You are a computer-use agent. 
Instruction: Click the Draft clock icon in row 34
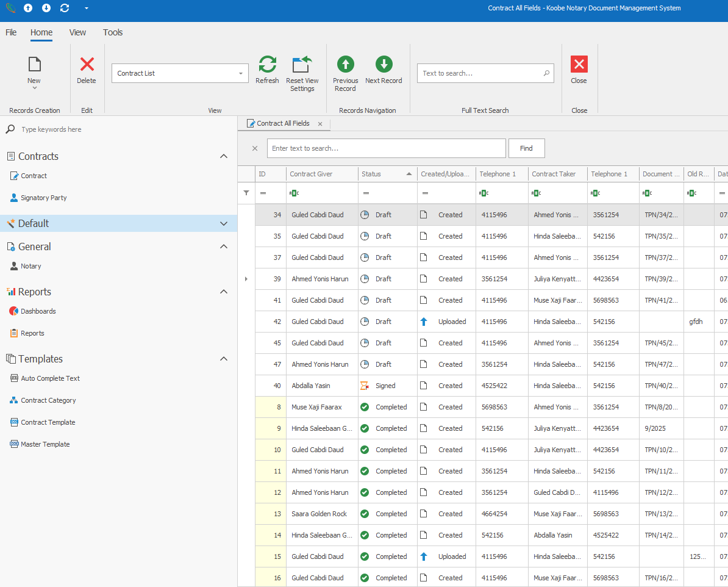point(365,215)
